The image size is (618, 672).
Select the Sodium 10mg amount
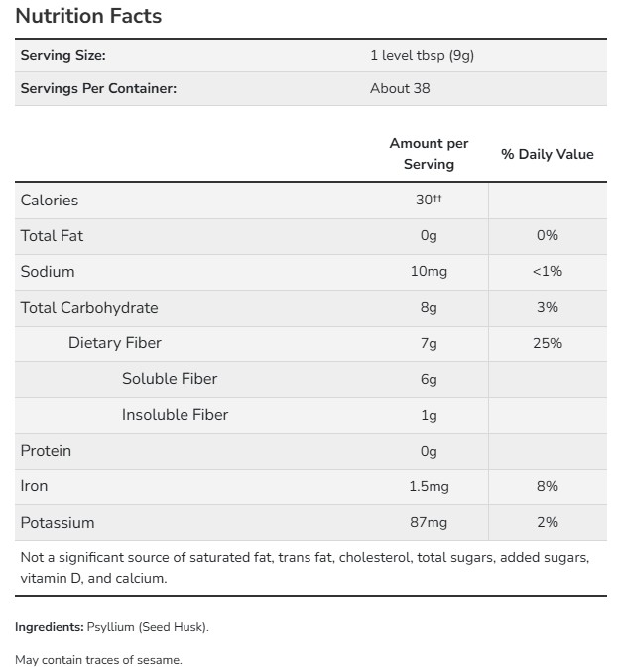pos(429,272)
